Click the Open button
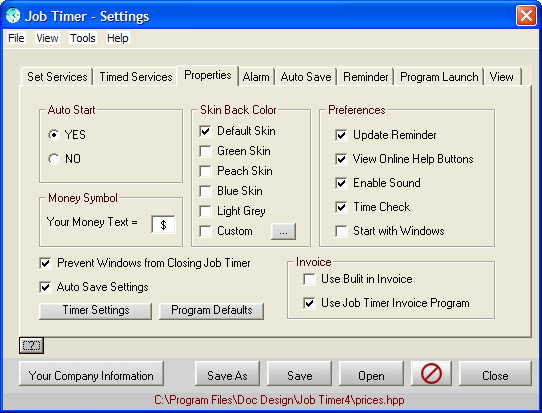This screenshot has height=413, width=542. (371, 374)
